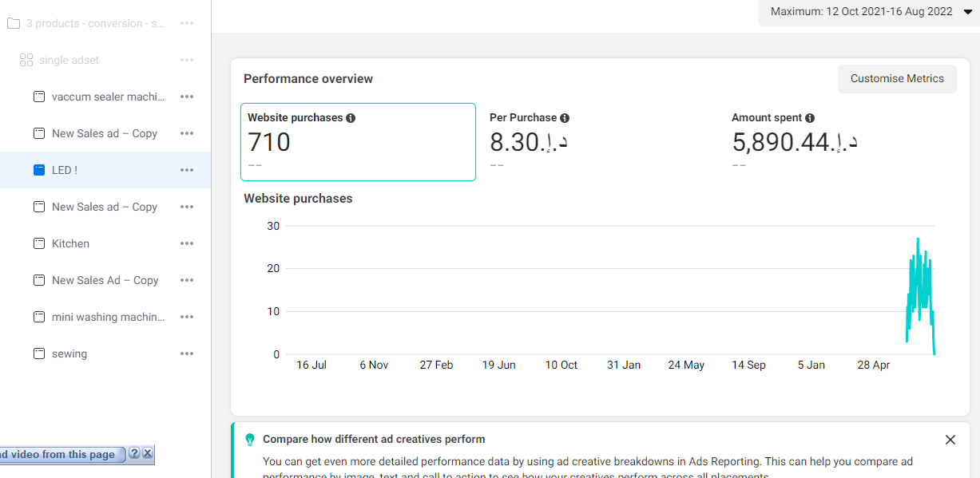
Task: Click the info icon beside Website purchases
Action: (x=351, y=118)
